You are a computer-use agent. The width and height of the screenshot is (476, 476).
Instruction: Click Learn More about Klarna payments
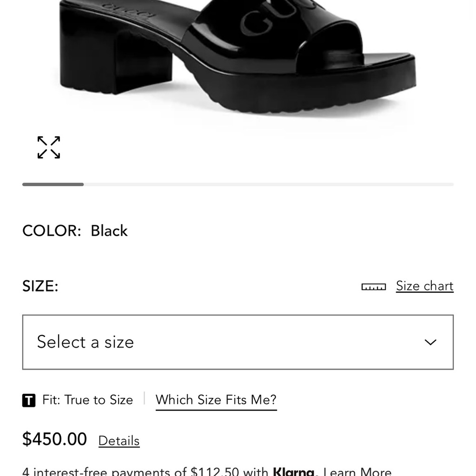pos(356,471)
